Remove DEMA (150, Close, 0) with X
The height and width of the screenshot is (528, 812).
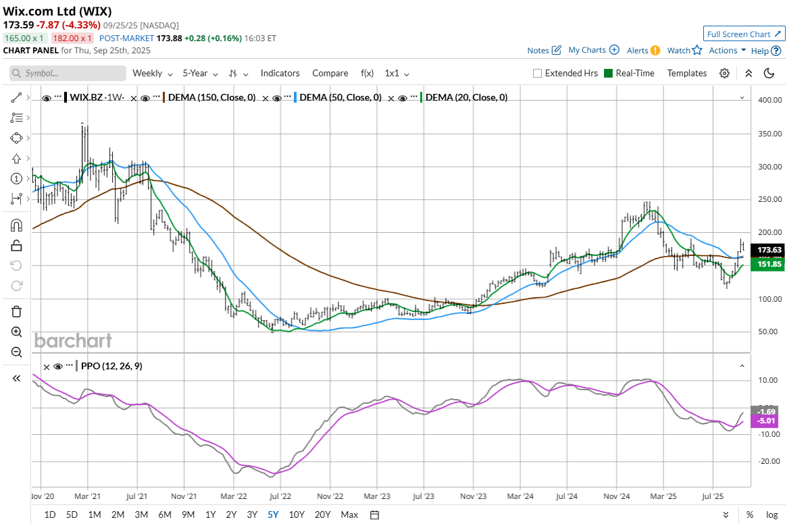pyautogui.click(x=134, y=98)
